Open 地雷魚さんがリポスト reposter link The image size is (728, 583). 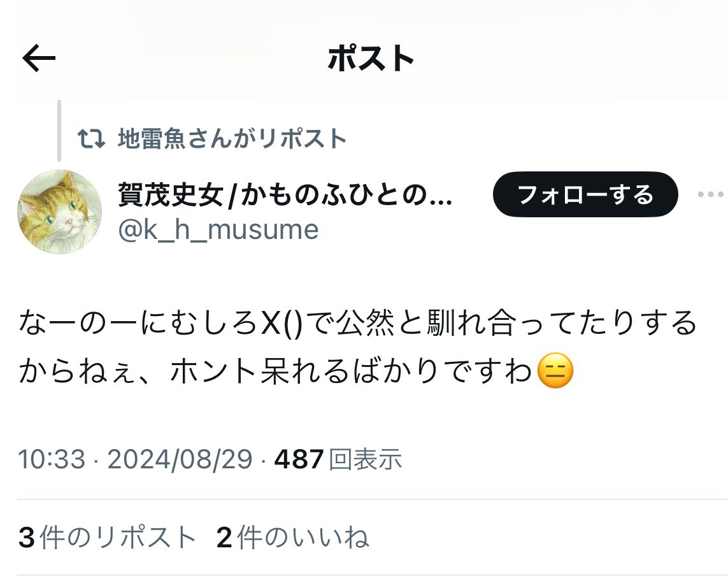(x=232, y=138)
